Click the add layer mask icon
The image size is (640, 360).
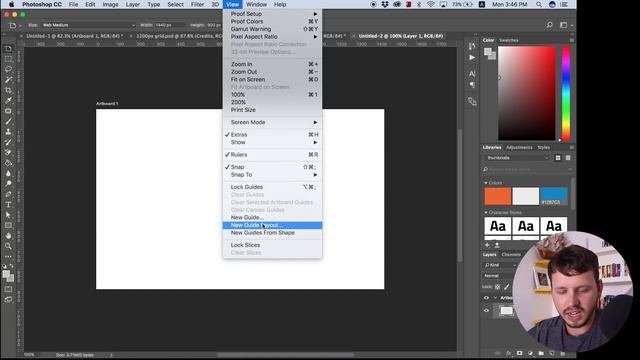519,353
